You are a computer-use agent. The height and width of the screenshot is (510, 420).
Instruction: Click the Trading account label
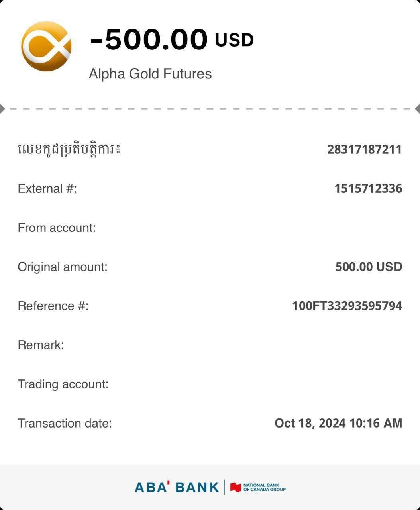(63, 384)
